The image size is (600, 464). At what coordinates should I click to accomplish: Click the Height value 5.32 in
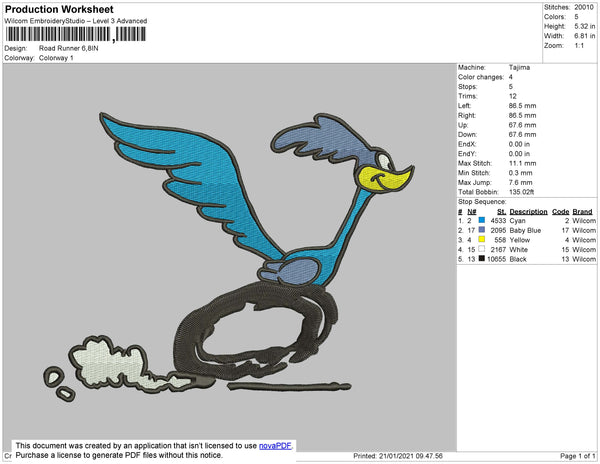(x=584, y=26)
